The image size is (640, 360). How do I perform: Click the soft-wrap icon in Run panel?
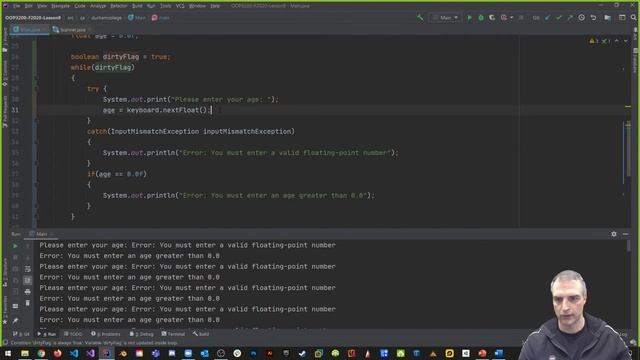[x=28, y=269]
